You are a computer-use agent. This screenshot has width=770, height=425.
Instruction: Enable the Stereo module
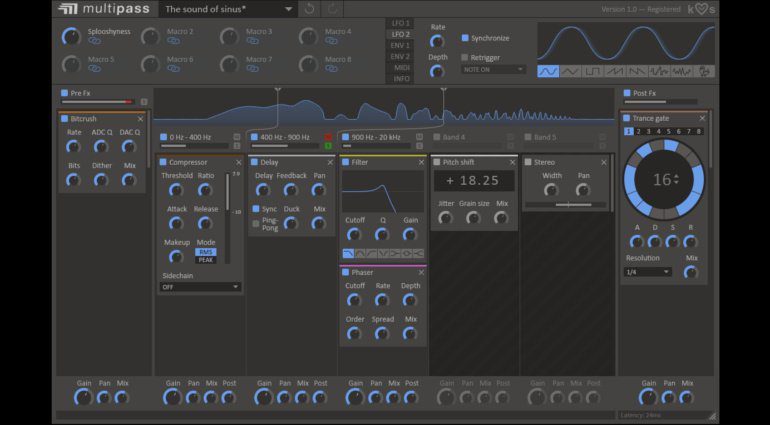[528, 162]
